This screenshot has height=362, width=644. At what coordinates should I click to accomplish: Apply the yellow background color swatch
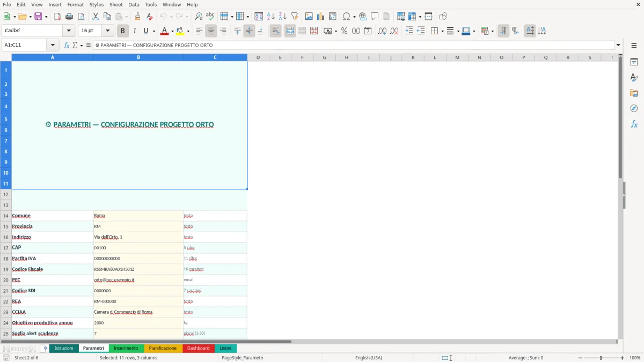pos(180,31)
